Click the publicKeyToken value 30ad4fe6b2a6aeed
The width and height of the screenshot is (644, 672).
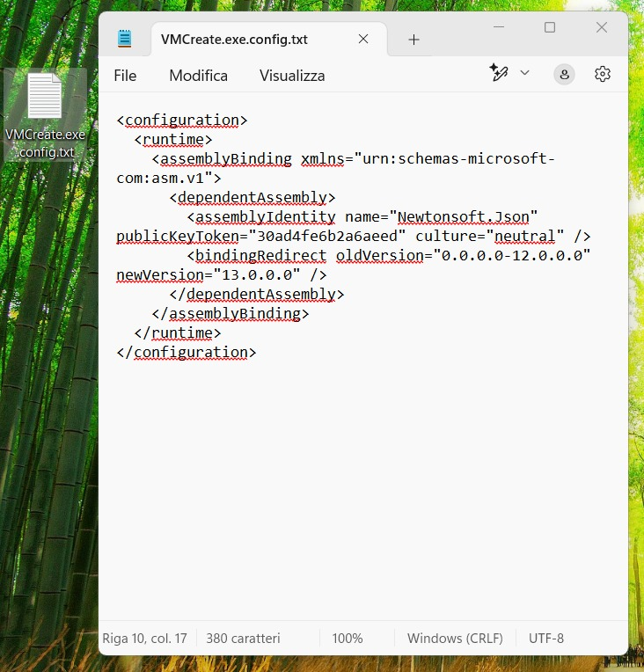coord(327,236)
